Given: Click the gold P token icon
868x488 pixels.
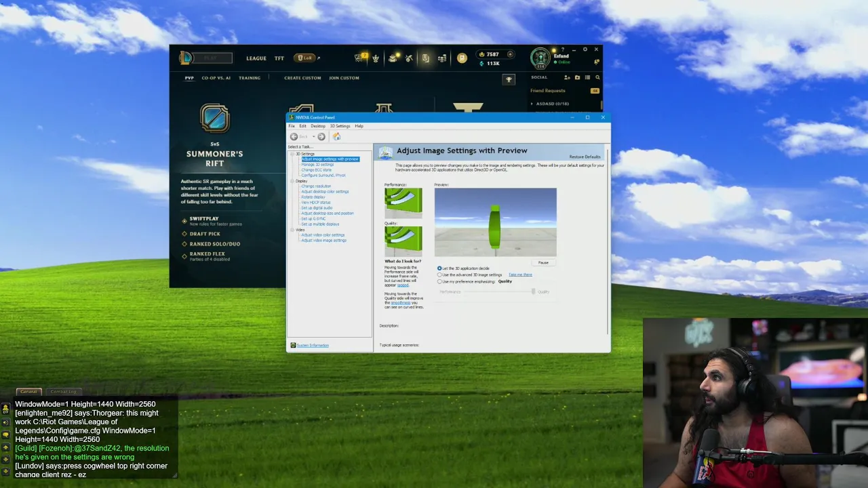Looking at the screenshot, I should pyautogui.click(x=462, y=58).
